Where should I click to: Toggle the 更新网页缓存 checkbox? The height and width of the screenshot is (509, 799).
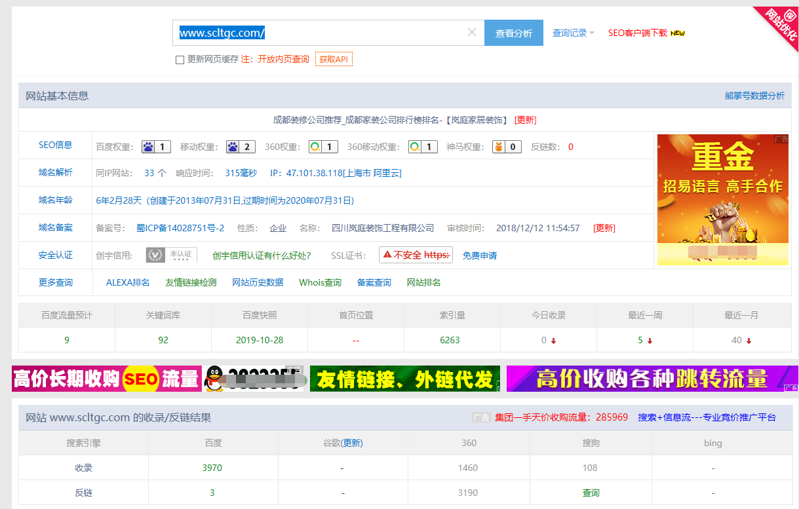[179, 60]
